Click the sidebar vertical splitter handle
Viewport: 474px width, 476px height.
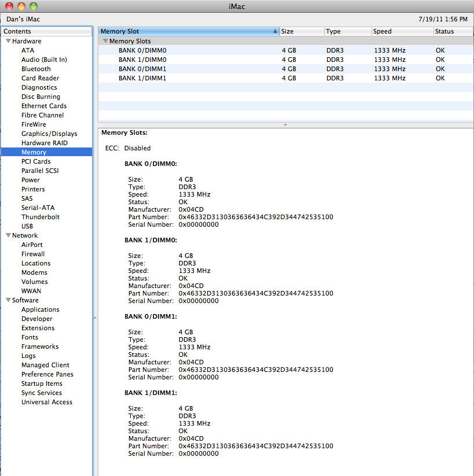coord(95,318)
